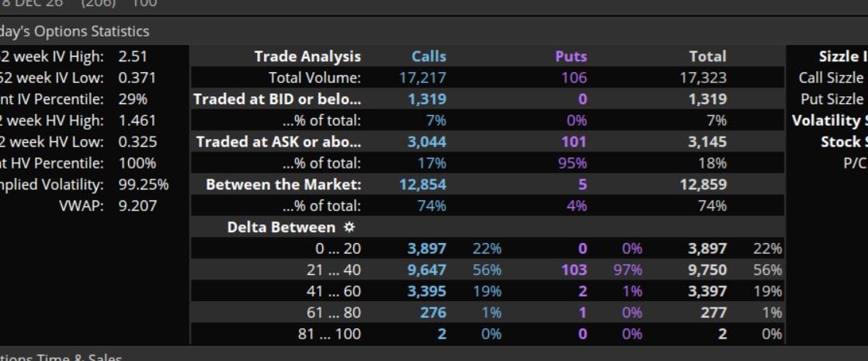Click the Put Sizzle label
The width and height of the screenshot is (868, 361).
tap(832, 99)
